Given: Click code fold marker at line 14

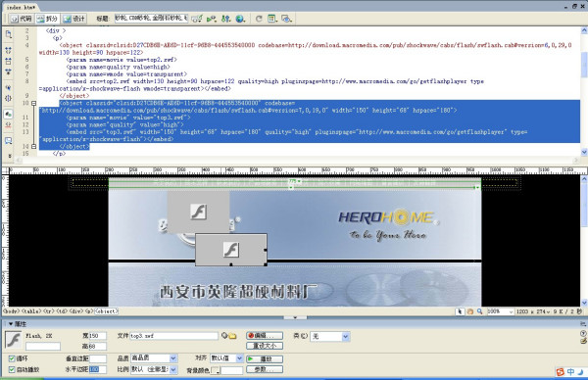Looking at the screenshot, I should coord(33,147).
